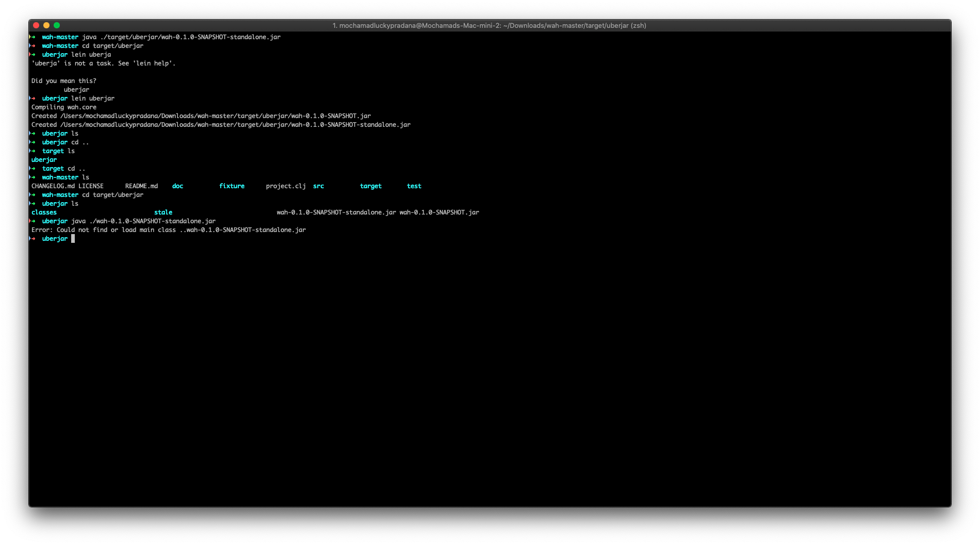Select the stale folder entry
Viewport: 980px width, 545px height.
(164, 212)
